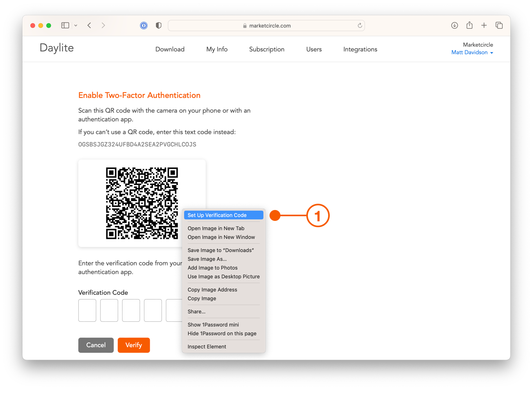This screenshot has height=409, width=532.
Task: Choose Copy Image in context menu
Action: point(224,298)
